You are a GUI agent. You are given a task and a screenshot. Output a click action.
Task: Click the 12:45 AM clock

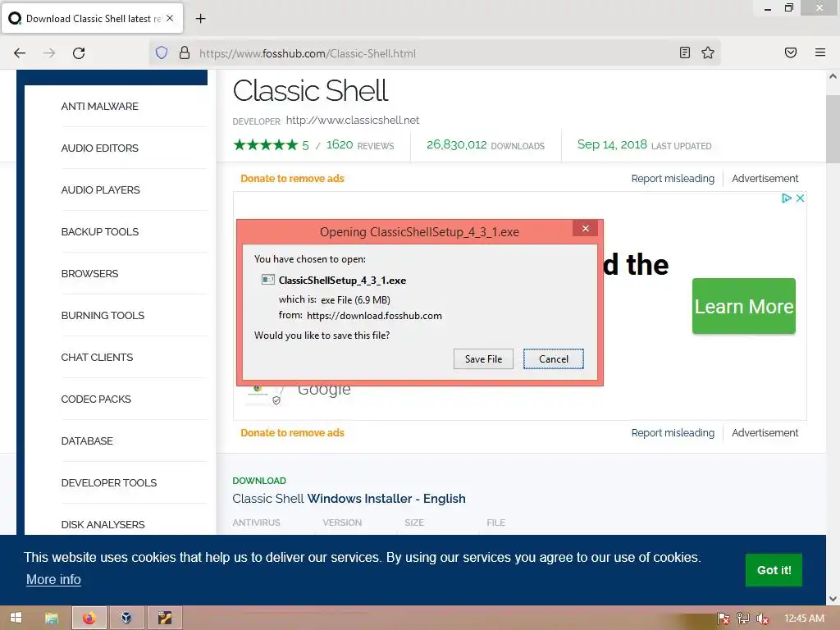click(804, 619)
